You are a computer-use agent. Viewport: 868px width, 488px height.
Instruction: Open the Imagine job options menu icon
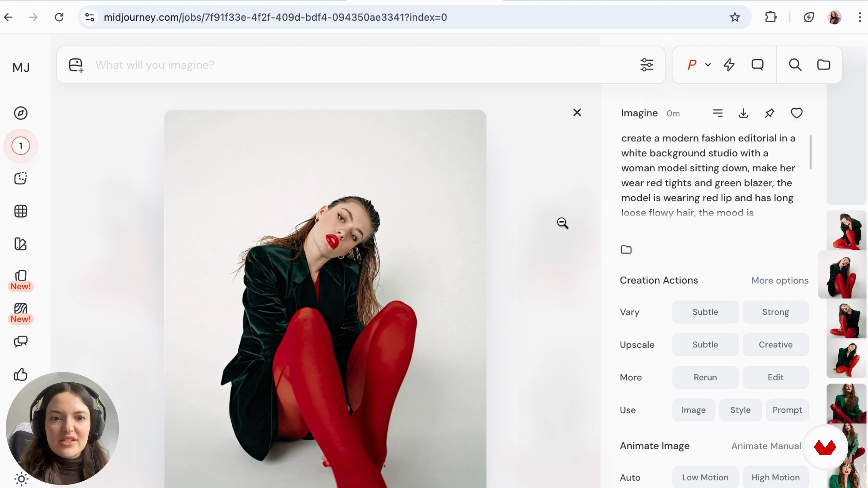click(x=718, y=113)
